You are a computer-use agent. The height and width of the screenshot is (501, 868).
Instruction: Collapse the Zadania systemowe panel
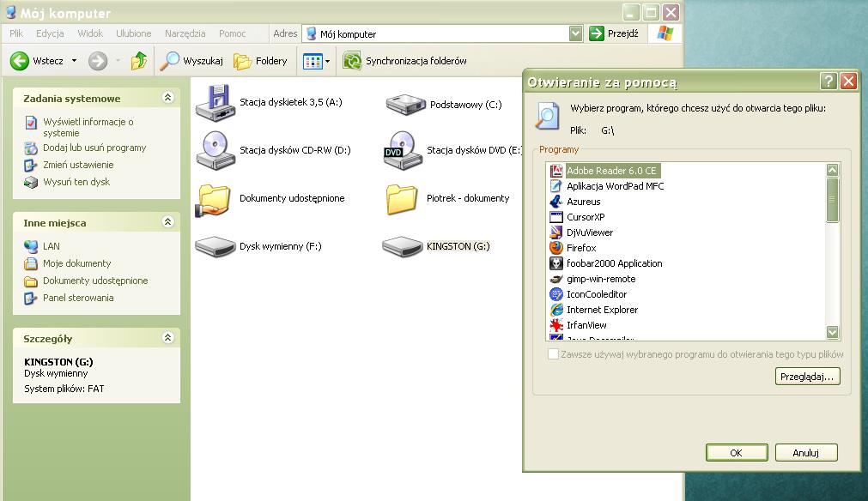[167, 97]
